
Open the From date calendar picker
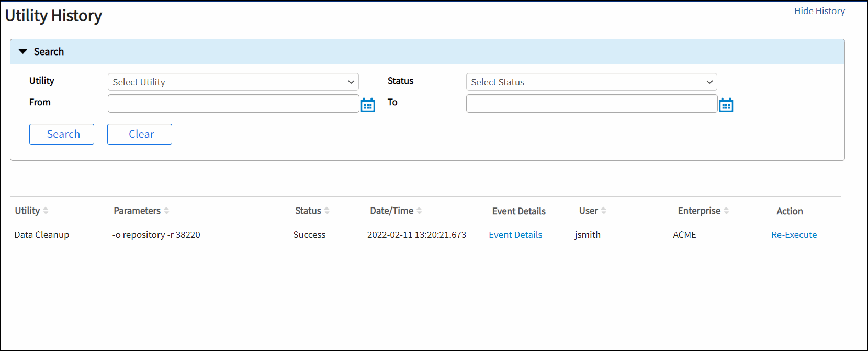(368, 105)
